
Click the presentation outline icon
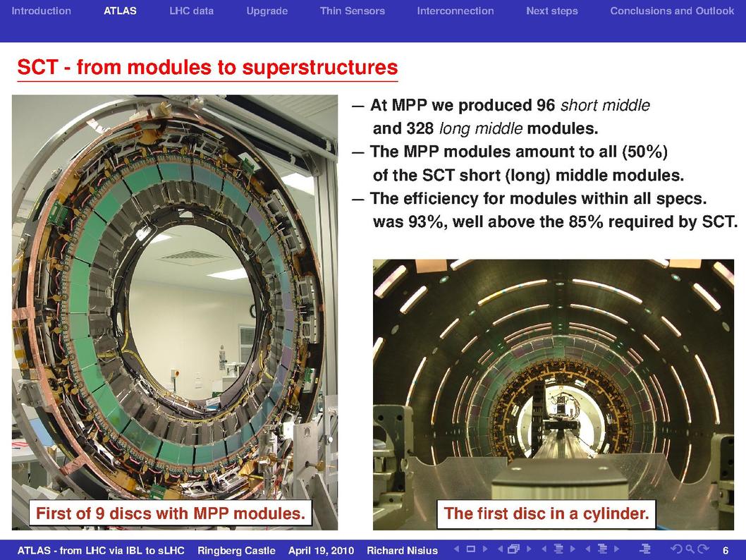click(645, 549)
